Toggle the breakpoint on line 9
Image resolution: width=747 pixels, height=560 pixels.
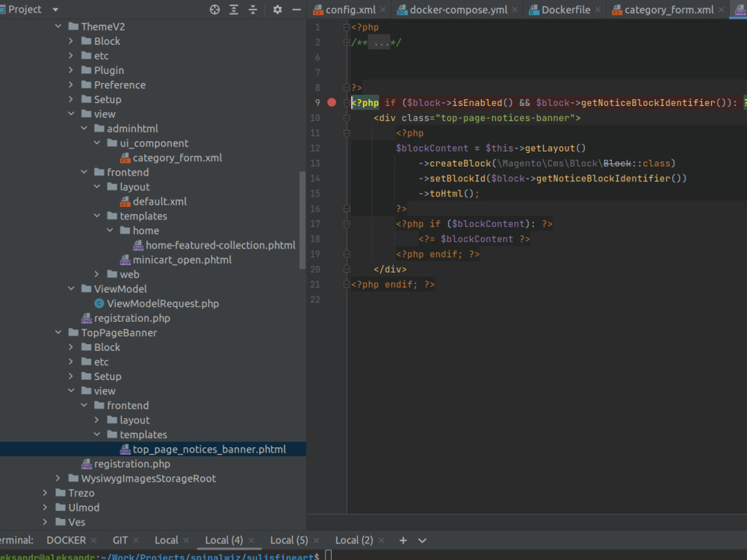332,102
